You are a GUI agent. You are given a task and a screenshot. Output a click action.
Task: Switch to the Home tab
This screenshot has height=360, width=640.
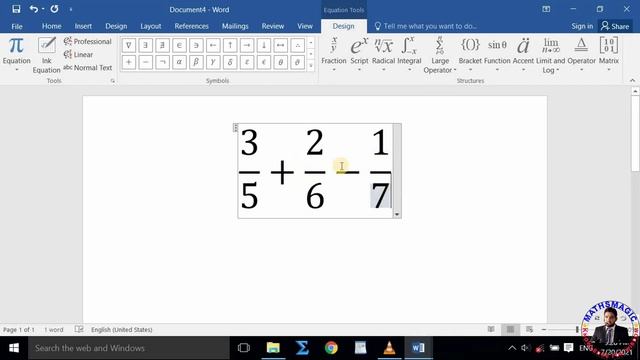51,26
